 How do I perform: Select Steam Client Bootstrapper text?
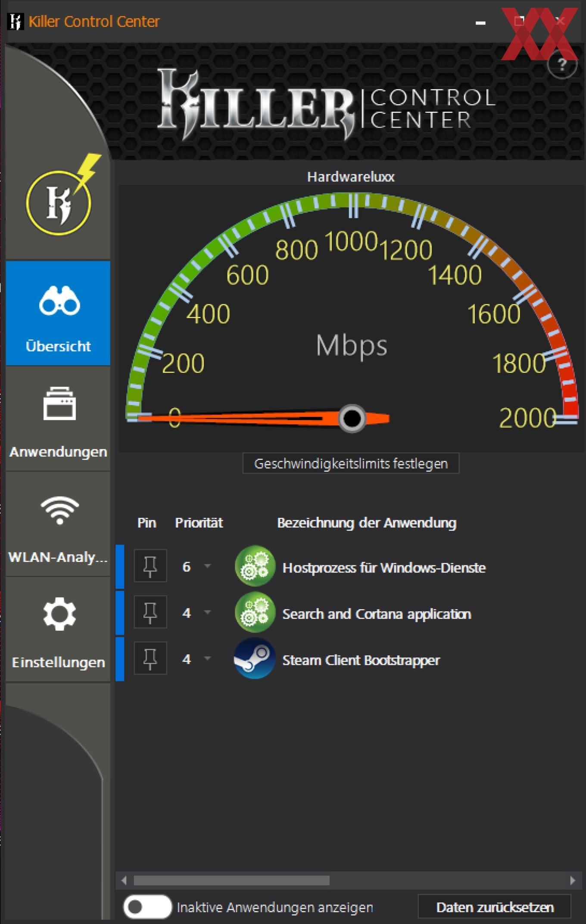click(x=361, y=660)
